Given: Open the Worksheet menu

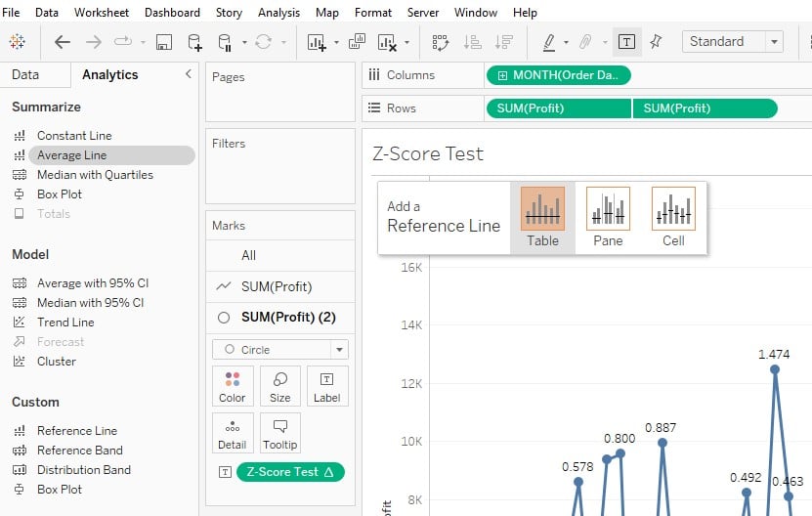Looking at the screenshot, I should pos(102,13).
